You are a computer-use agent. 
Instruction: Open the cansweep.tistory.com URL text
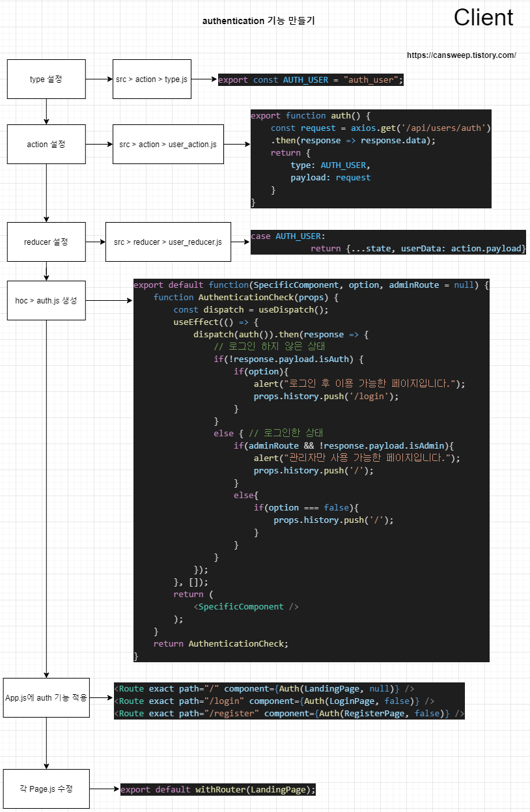click(462, 55)
